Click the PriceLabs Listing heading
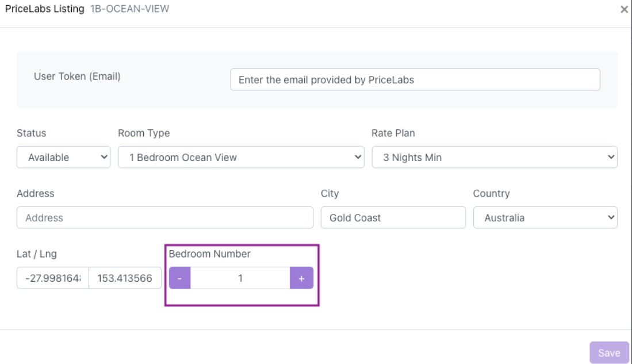 coord(45,9)
